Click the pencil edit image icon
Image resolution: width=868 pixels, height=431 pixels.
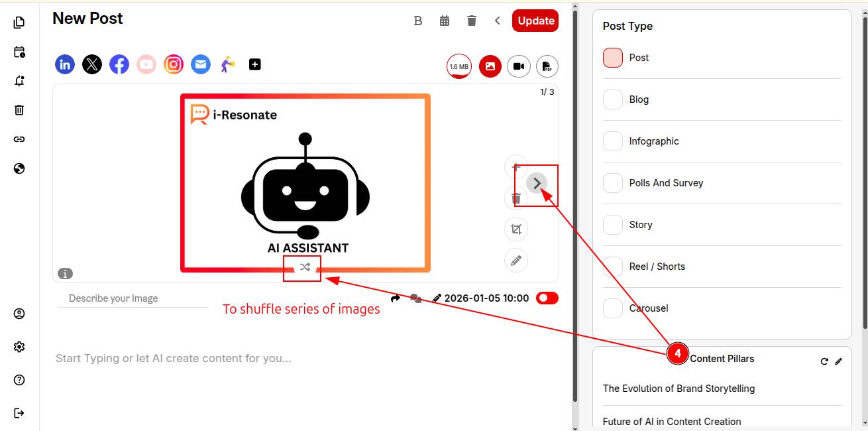pyautogui.click(x=515, y=260)
